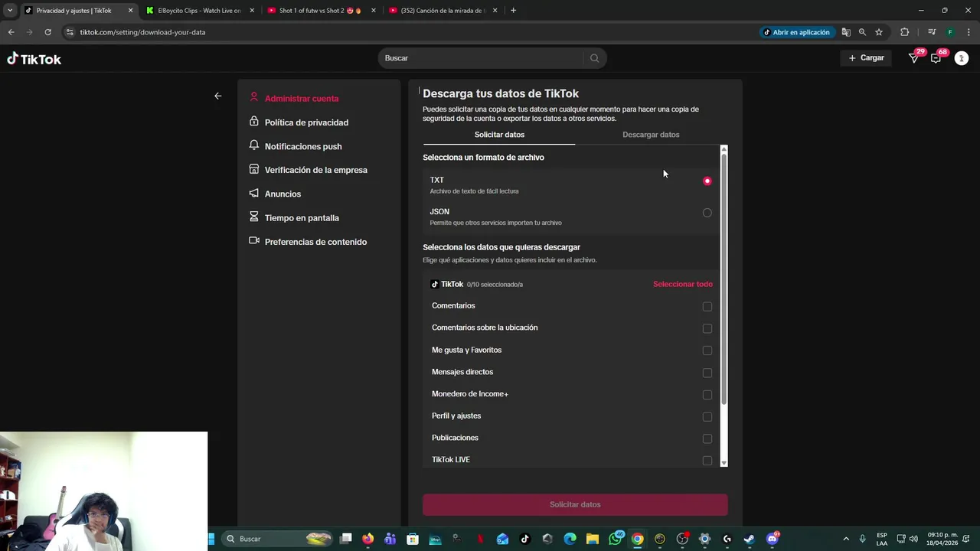The image size is (980, 551).
Task: Open Microsoft Teams from the taskbar
Action: coord(390,539)
